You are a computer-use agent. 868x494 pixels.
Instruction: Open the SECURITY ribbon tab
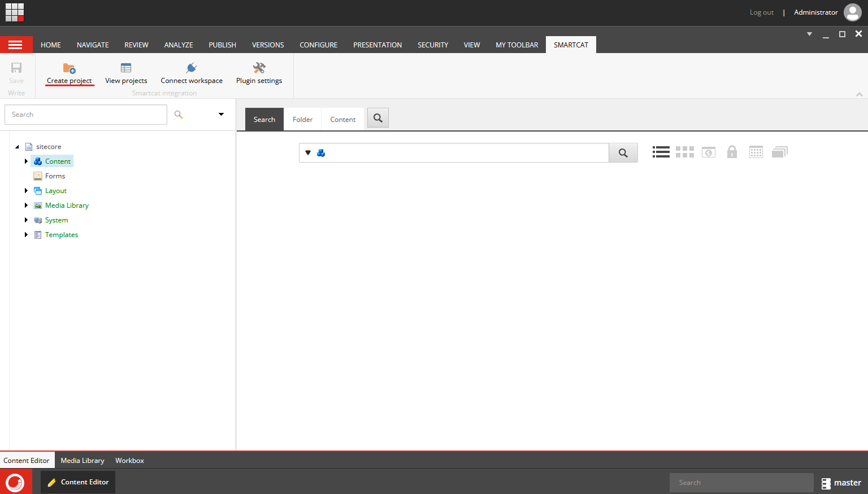click(x=433, y=45)
